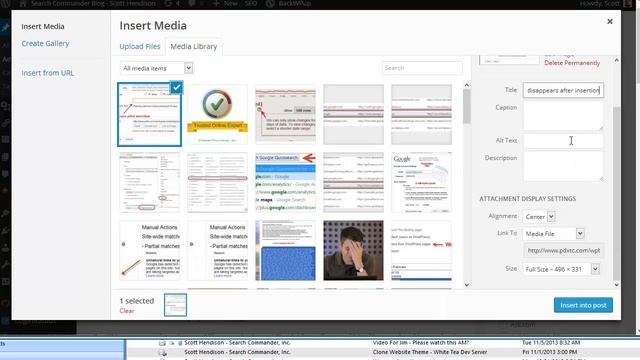The image size is (640, 360).
Task: Open email 'Video For Jim - Please watch this AM?'
Action: [421, 343]
